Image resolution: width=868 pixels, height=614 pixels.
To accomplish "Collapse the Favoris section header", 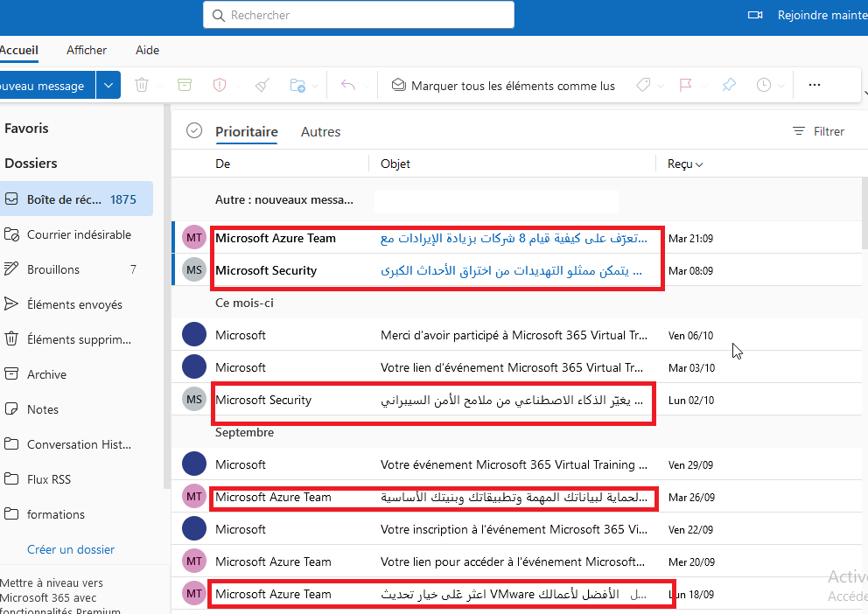I will click(x=26, y=129).
